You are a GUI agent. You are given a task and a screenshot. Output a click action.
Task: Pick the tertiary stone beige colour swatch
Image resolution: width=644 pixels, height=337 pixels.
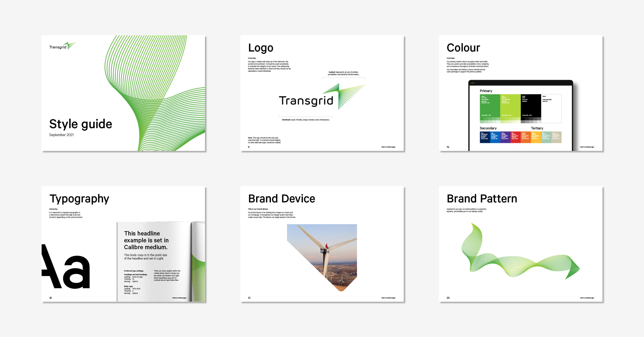556,137
